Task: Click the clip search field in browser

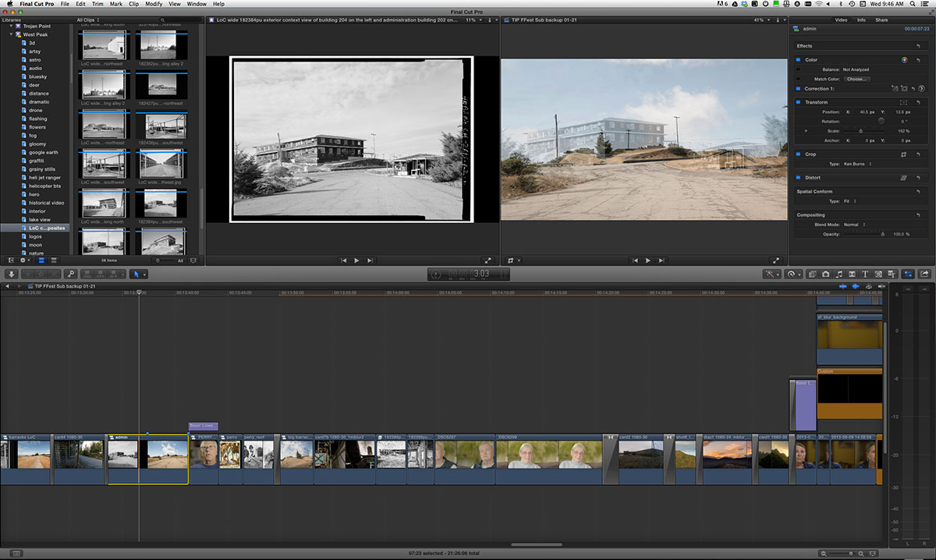Action: tap(179, 19)
